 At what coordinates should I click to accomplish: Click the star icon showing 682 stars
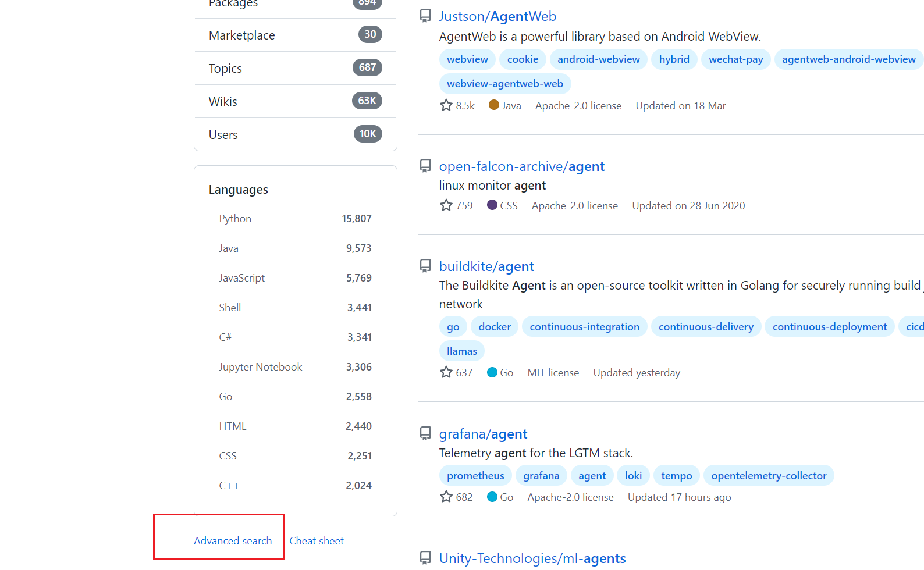point(446,497)
